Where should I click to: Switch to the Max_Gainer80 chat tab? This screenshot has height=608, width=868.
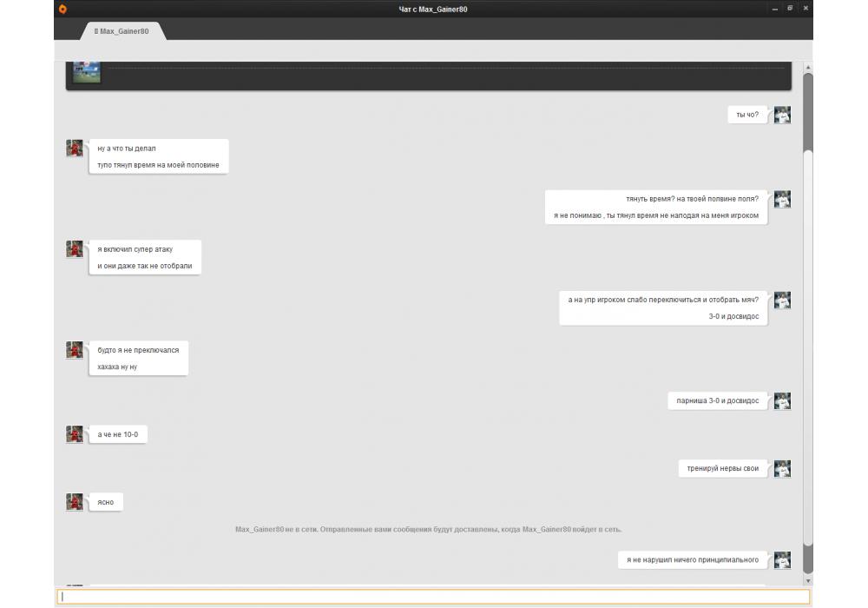[x=122, y=31]
